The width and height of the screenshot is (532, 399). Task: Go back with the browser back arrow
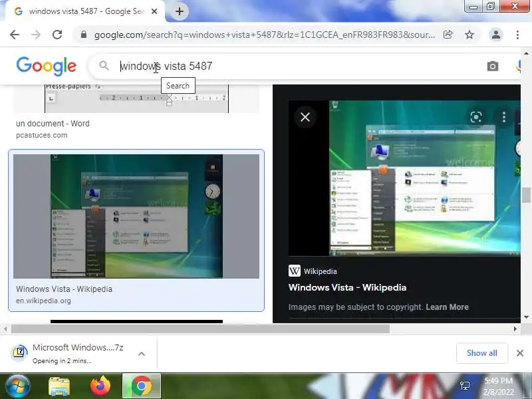click(15, 35)
